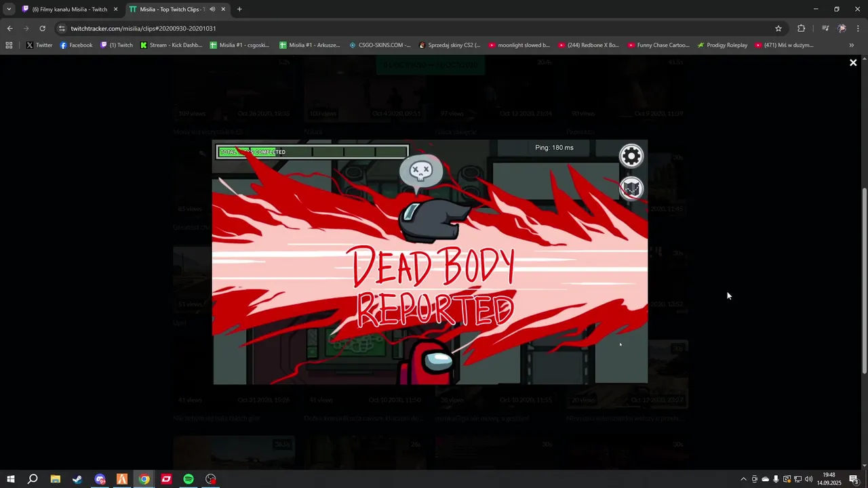868x488 pixels.
Task: Reload the twitchtracker page
Action: 42,28
